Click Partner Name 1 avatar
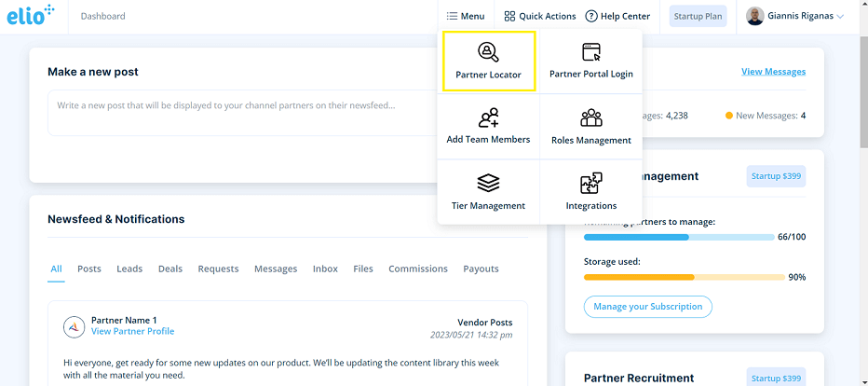The image size is (868, 386). point(75,326)
